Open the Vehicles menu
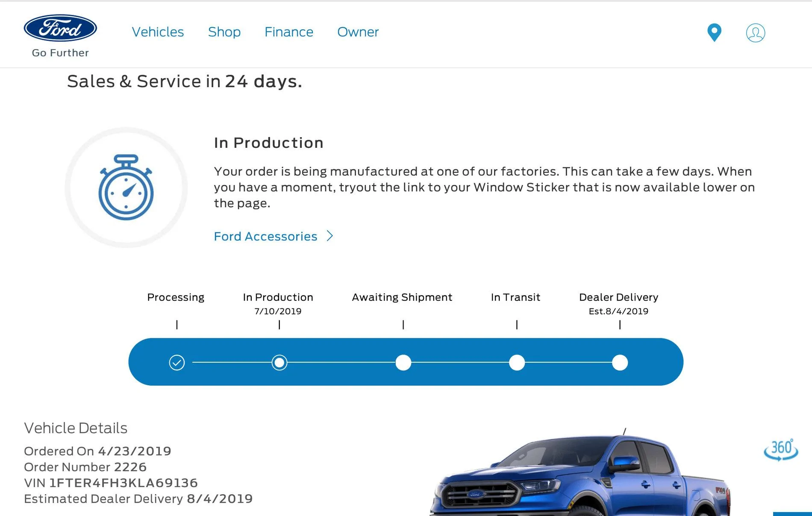The height and width of the screenshot is (516, 812). (x=158, y=32)
